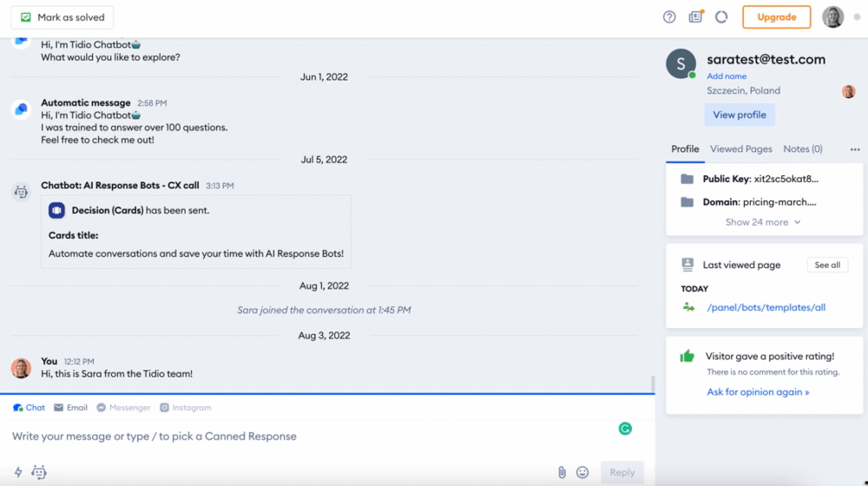The image size is (868, 486).
Task: Open the three-dots more options menu
Action: coord(855,149)
